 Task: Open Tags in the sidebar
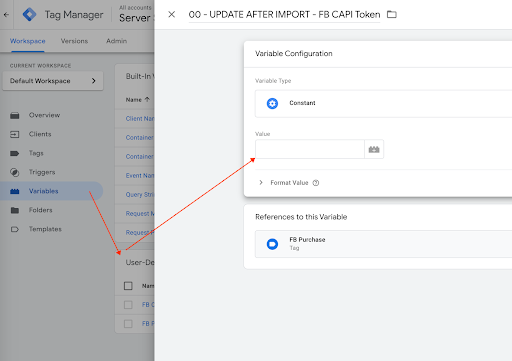pos(36,153)
